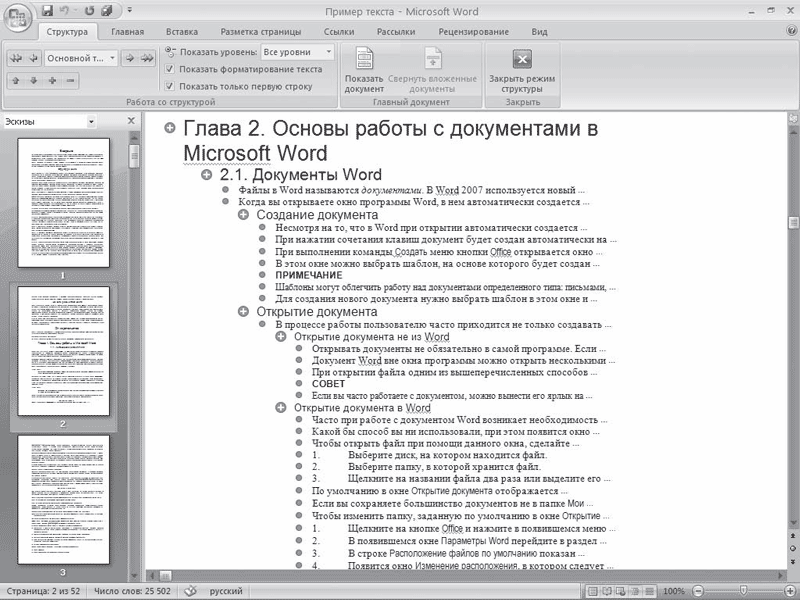Switch to Full Screen Reading view icon
Screen dimensions: 800x600
click(x=607, y=591)
